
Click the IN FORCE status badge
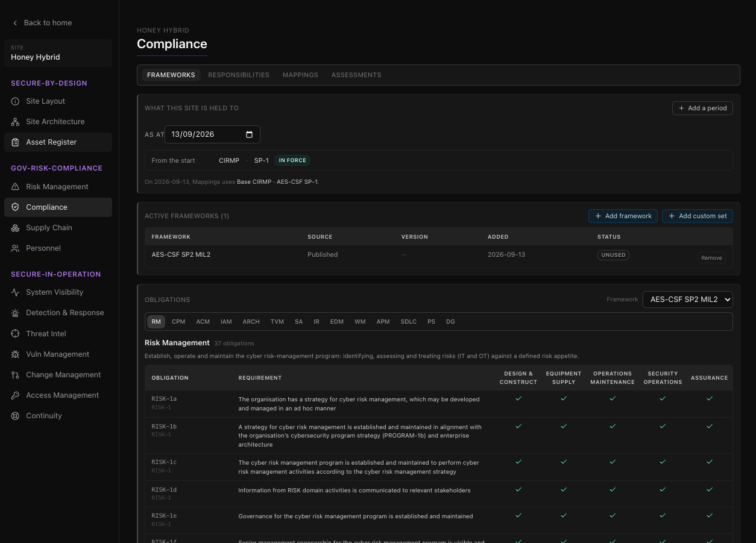[292, 160]
